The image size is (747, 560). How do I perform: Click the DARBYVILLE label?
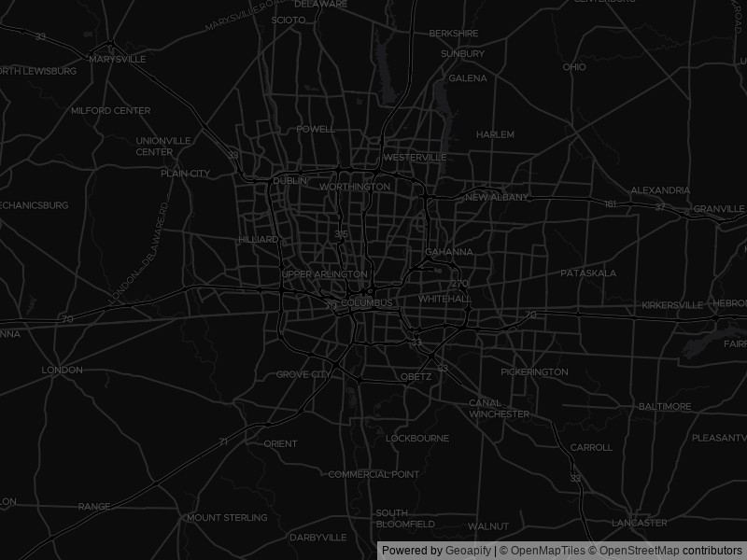click(318, 538)
